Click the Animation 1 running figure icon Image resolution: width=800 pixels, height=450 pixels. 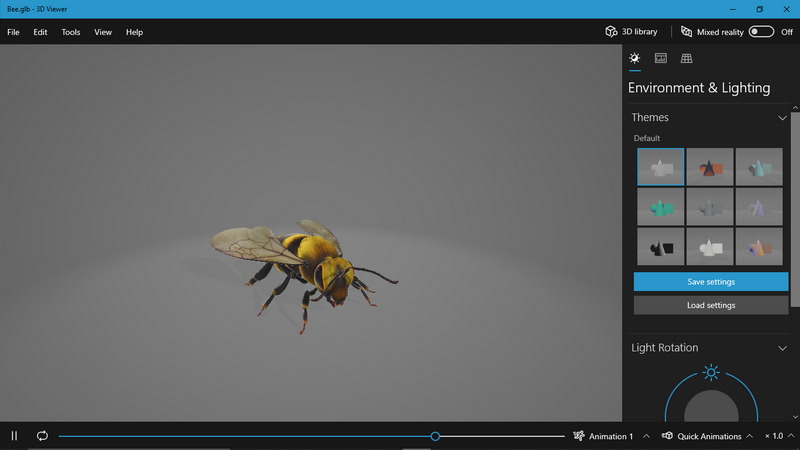tap(579, 436)
